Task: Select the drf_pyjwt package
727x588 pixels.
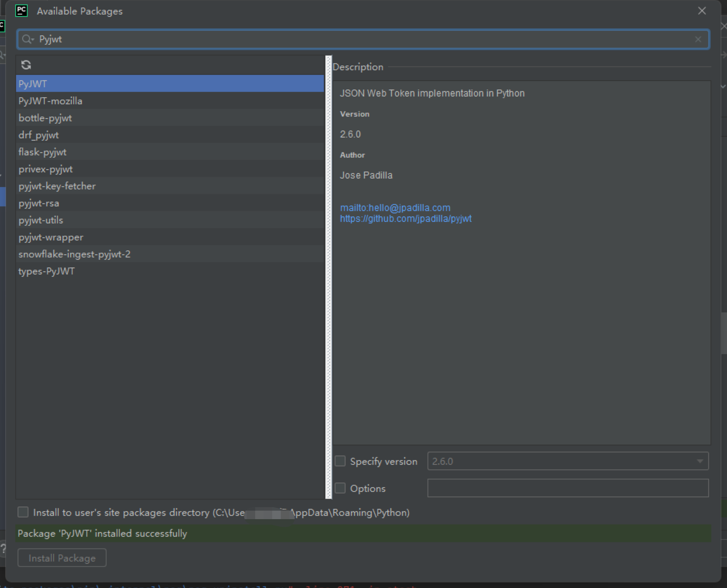Action: 170,135
